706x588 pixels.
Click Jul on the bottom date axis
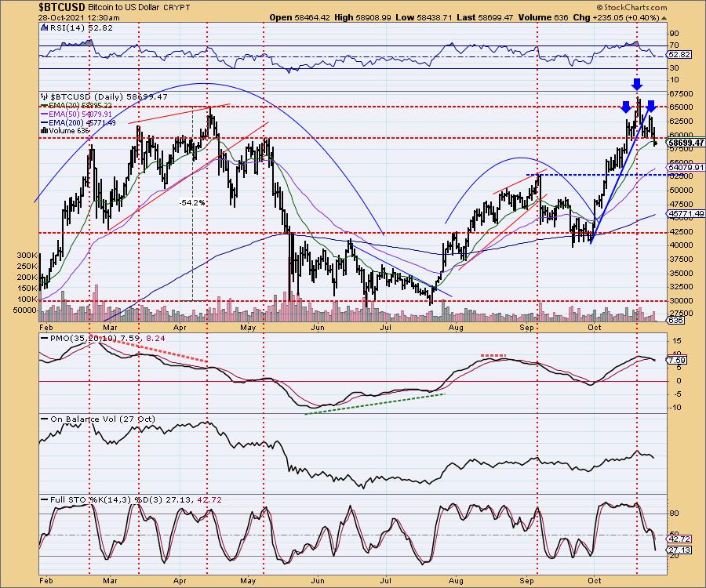pyautogui.click(x=385, y=580)
